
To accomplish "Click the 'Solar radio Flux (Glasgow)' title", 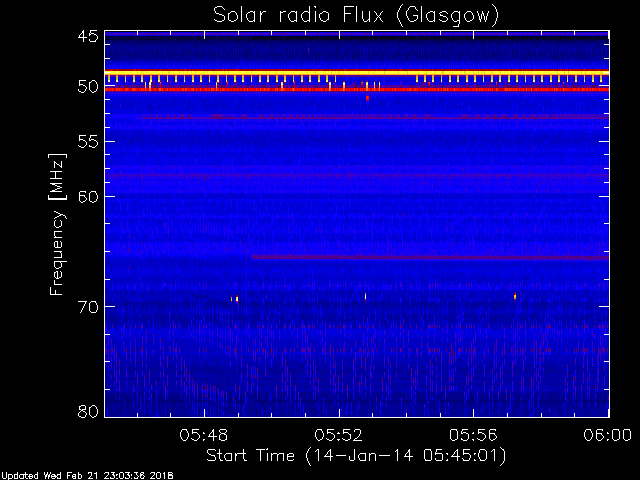I will 356,16.
